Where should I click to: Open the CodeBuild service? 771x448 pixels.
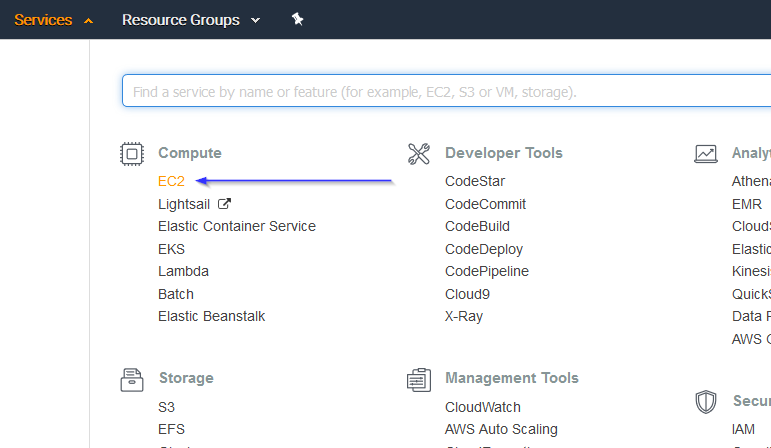click(477, 226)
